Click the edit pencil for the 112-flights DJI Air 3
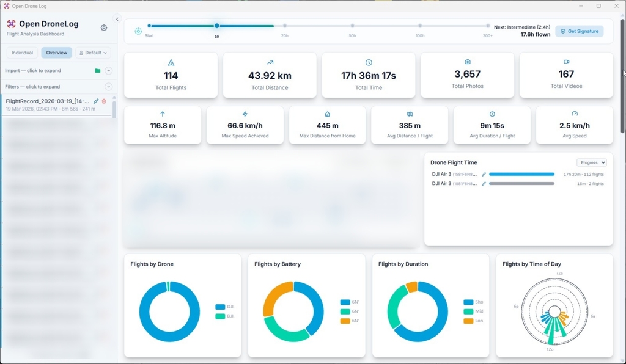Screen dimensions: 626x364 pos(484,175)
